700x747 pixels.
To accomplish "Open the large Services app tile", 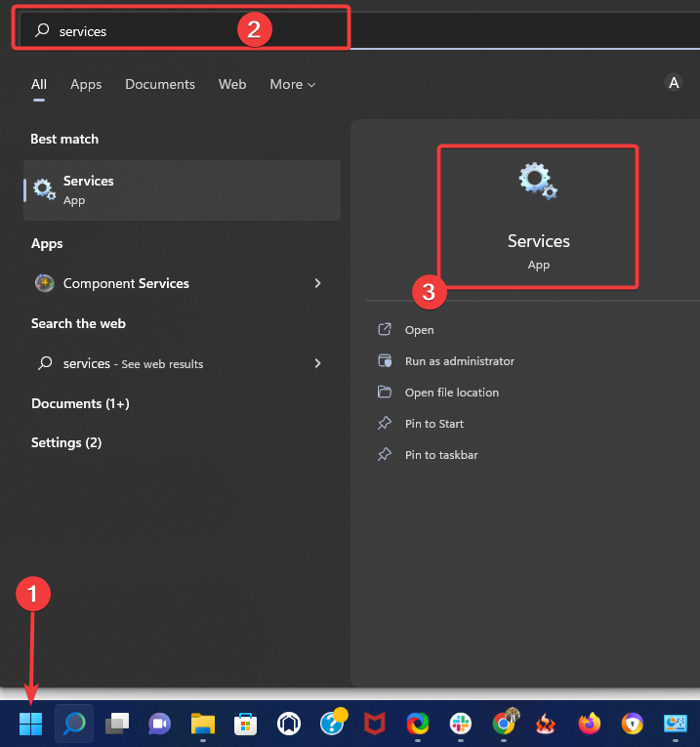I will click(538, 217).
